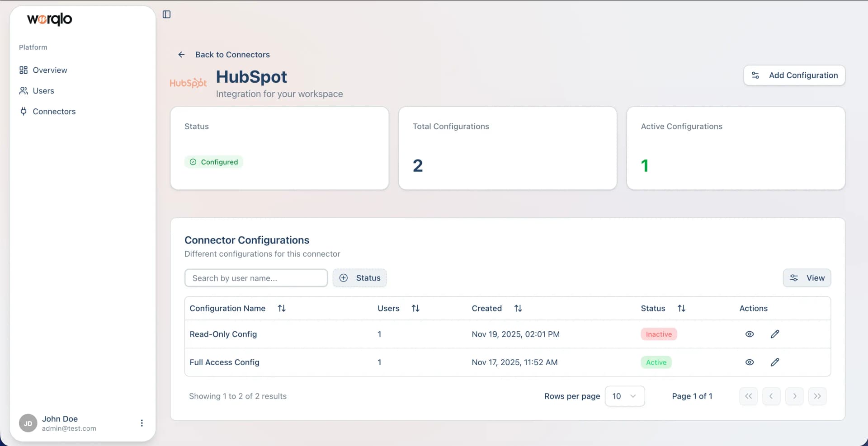Click the Add Configuration button
Viewport: 868px width, 446px height.
[794, 75]
